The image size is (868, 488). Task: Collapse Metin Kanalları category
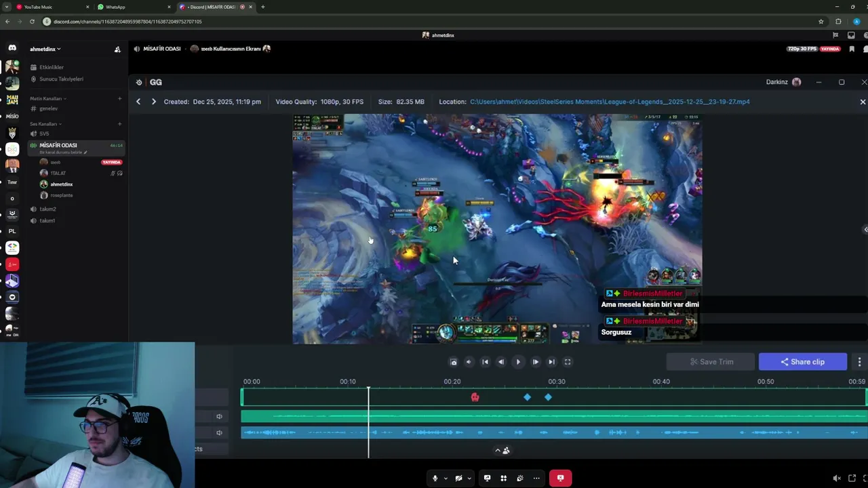pyautogui.click(x=47, y=98)
